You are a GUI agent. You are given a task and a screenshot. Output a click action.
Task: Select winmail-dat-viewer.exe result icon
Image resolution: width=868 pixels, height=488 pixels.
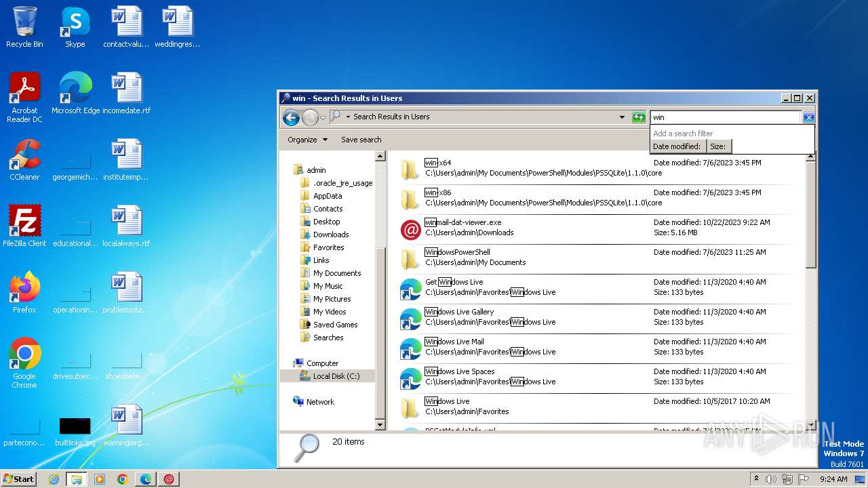point(411,230)
